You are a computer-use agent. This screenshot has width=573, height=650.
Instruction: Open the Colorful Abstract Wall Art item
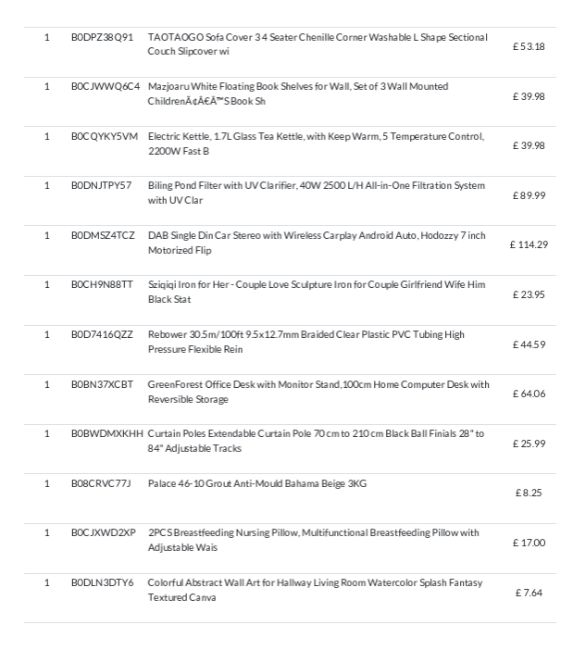pos(315,589)
